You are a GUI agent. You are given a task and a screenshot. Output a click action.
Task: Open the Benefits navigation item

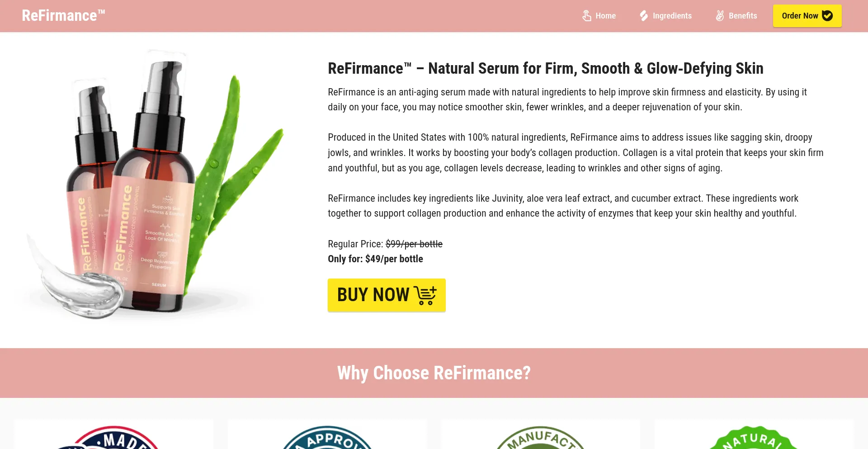[736, 16]
